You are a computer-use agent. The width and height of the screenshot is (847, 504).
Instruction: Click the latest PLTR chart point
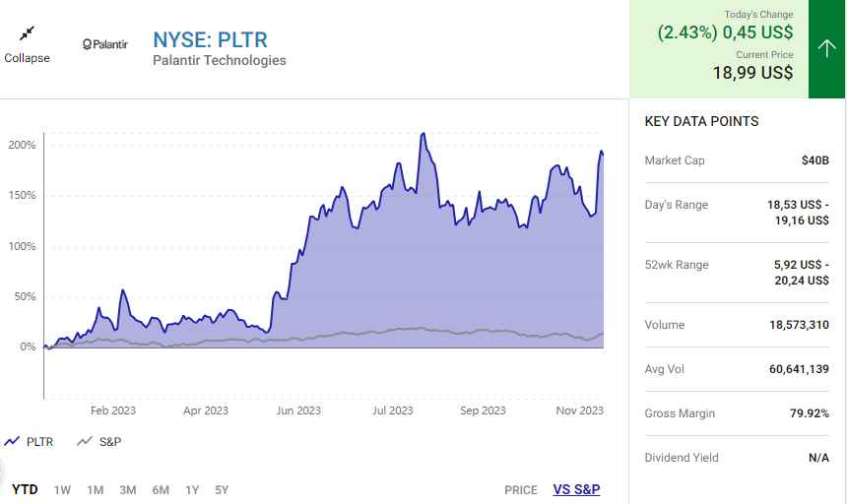tap(603, 156)
